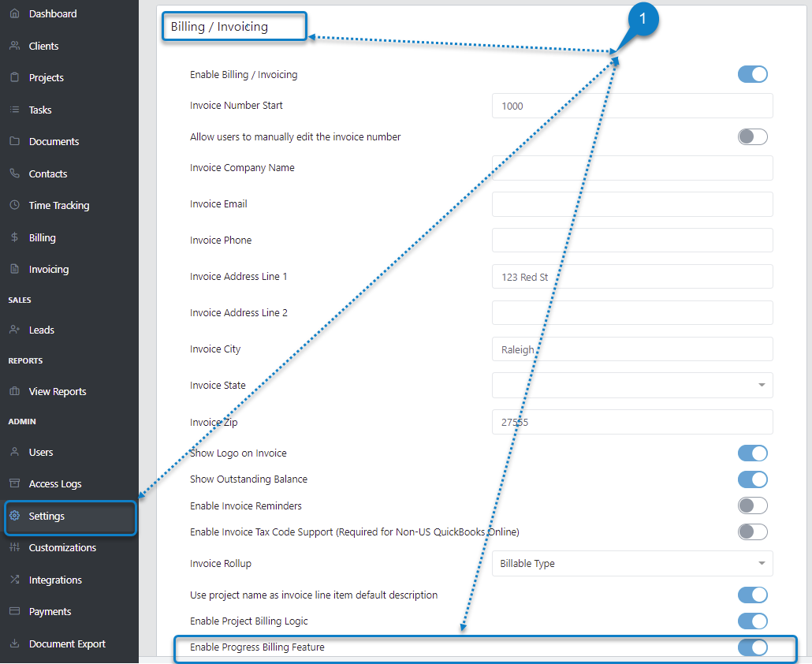
Task: Turn off Show Logo on Invoice
Action: point(752,453)
